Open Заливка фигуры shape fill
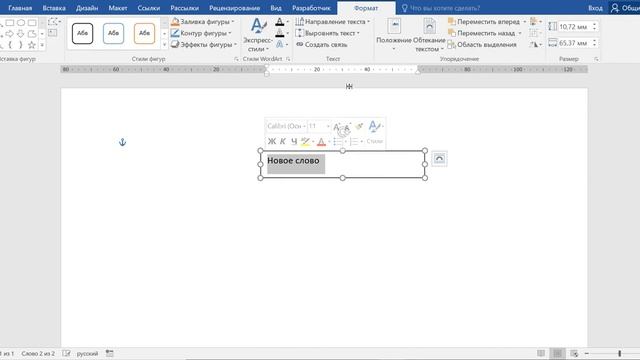Screen dimensions: 640x360 pos(202,22)
